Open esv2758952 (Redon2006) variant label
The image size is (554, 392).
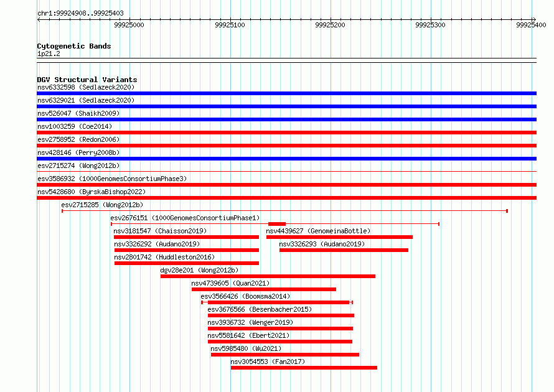click(x=78, y=139)
